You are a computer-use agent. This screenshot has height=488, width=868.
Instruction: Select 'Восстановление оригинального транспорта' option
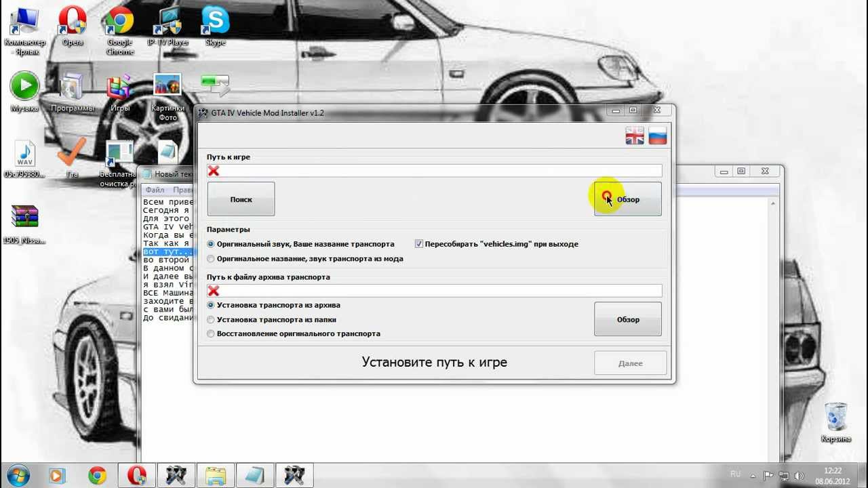[x=294, y=333]
